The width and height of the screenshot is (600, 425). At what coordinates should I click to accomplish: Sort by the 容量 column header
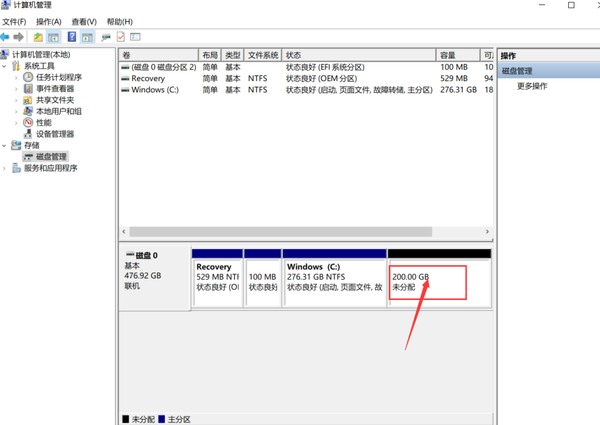coord(448,55)
